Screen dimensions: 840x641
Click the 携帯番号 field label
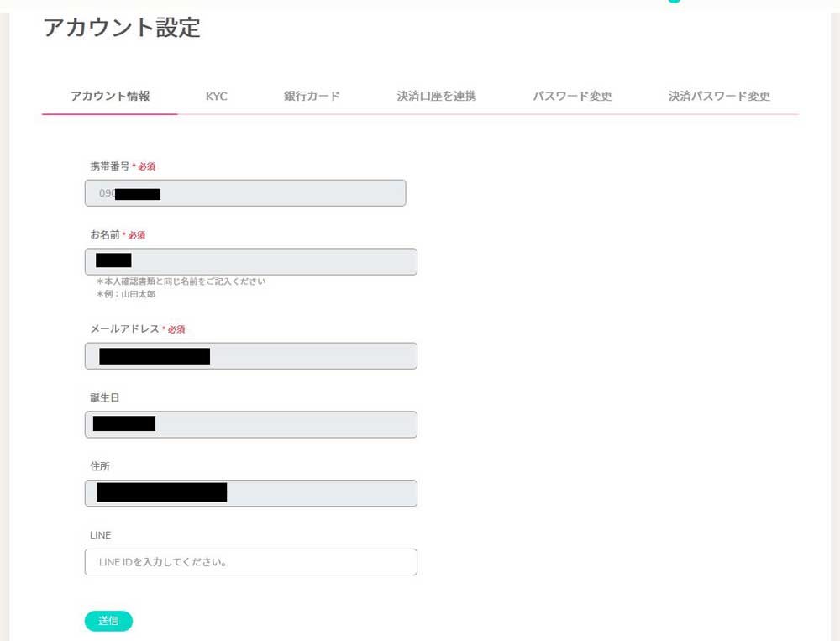coord(109,166)
